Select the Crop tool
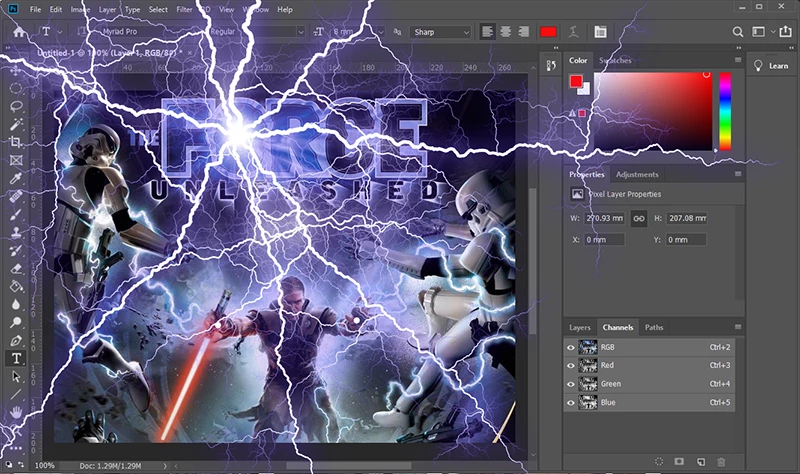This screenshot has height=474, width=800. click(x=16, y=142)
